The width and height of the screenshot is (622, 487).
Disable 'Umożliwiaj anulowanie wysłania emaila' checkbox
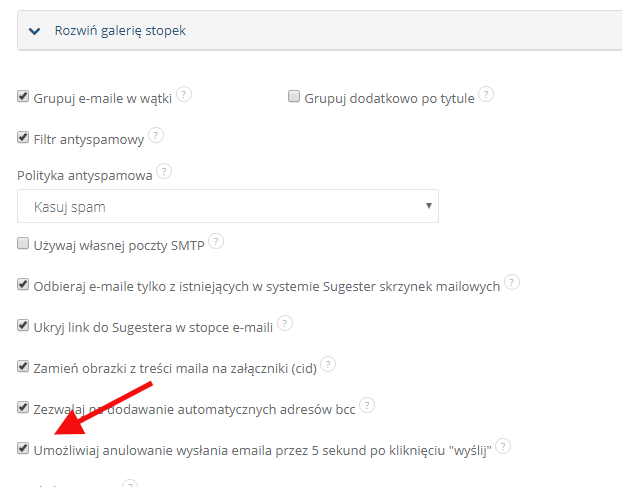click(x=23, y=449)
